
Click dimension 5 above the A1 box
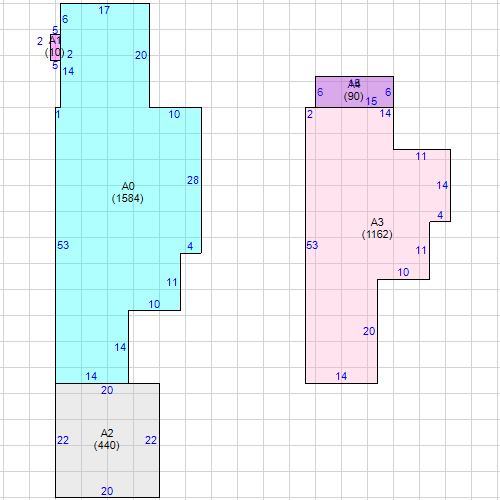click(55, 30)
